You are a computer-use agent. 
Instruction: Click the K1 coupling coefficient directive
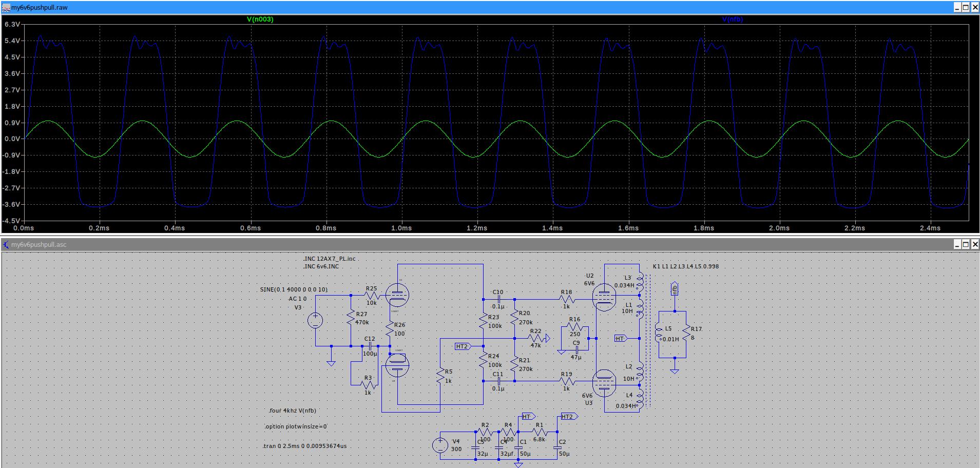(x=686, y=266)
